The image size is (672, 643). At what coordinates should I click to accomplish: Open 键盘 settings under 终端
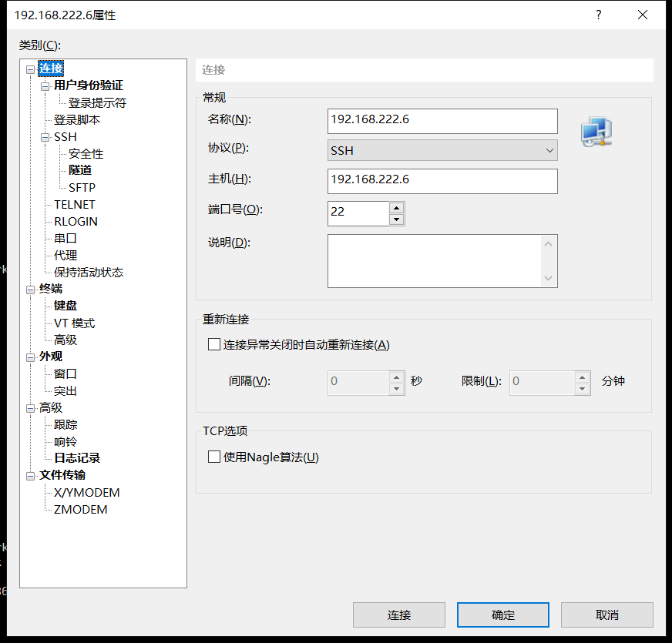[x=66, y=306]
